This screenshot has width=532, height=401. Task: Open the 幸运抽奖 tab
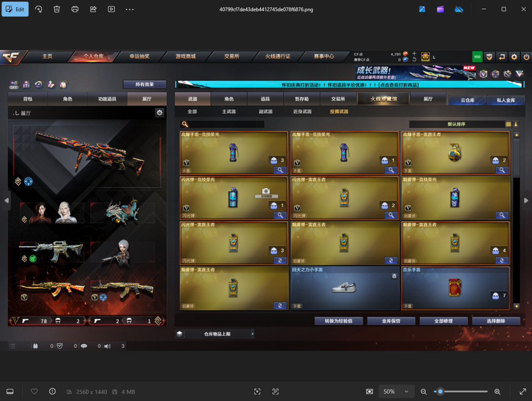[x=139, y=56]
